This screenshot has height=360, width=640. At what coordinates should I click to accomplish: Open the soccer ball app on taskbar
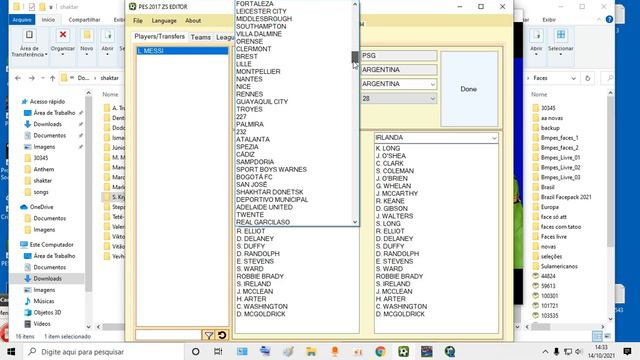click(403, 351)
